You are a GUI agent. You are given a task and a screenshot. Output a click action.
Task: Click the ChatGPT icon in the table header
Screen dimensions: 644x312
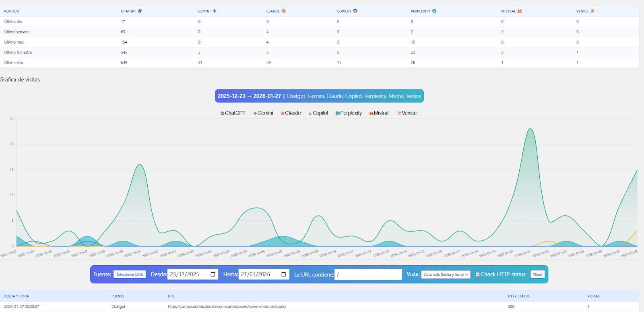click(140, 11)
